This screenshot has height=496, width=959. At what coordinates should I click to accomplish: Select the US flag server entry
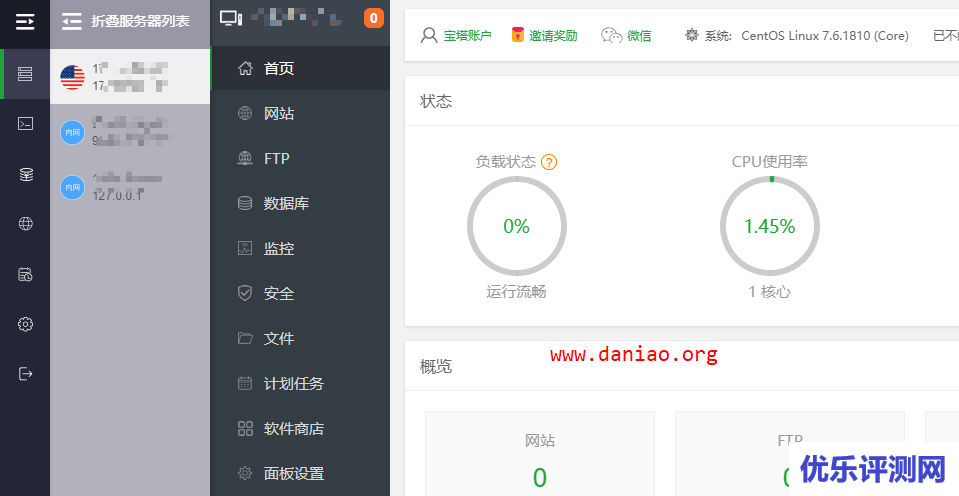[x=130, y=77]
